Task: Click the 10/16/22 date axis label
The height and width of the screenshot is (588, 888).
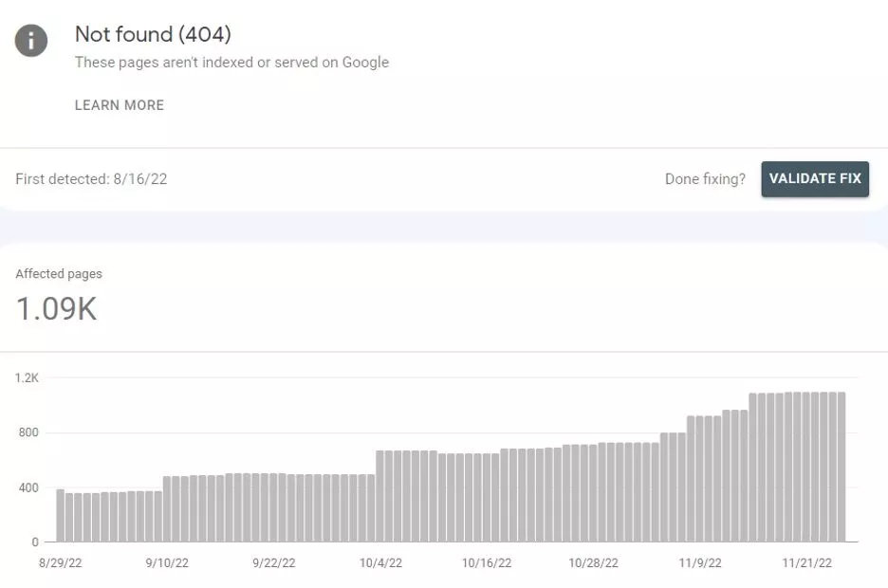Action: tap(487, 562)
